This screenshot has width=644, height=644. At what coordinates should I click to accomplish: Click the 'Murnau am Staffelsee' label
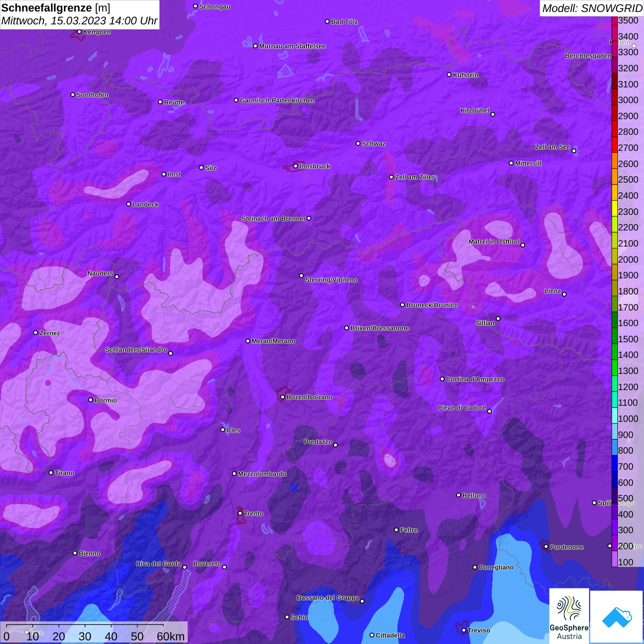tap(293, 46)
